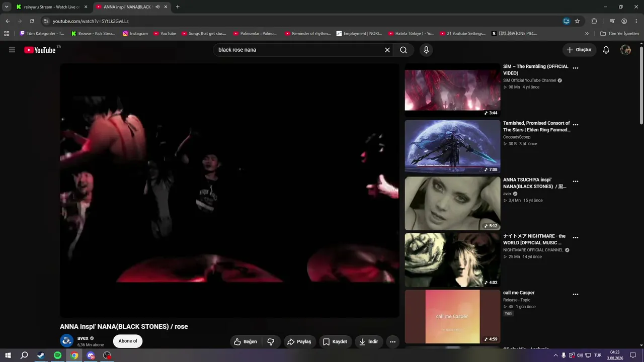Image resolution: width=644 pixels, height=362 pixels.
Task: Open 21 Youtube Settings bookmark
Action: 463,34
